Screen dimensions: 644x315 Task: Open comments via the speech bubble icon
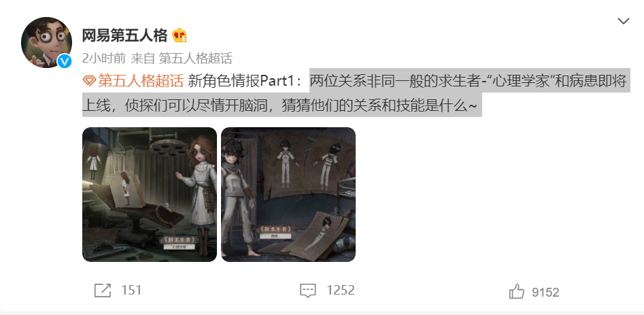coord(307,291)
